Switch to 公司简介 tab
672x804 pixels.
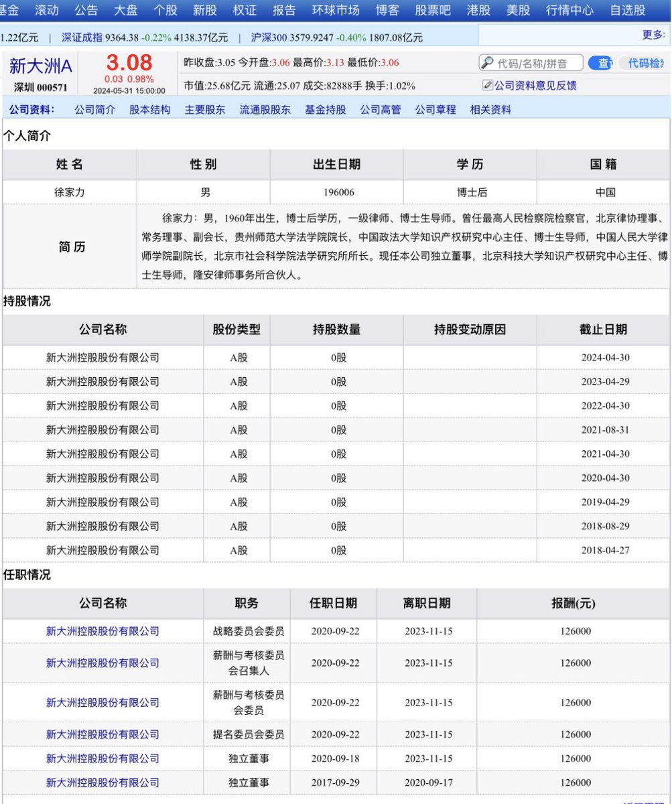pos(94,110)
